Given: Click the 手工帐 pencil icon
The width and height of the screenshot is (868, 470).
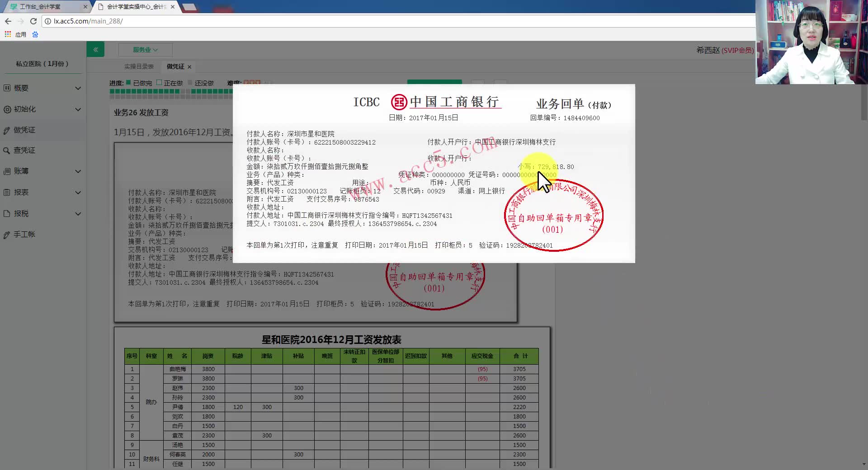Looking at the screenshot, I should click(7, 235).
